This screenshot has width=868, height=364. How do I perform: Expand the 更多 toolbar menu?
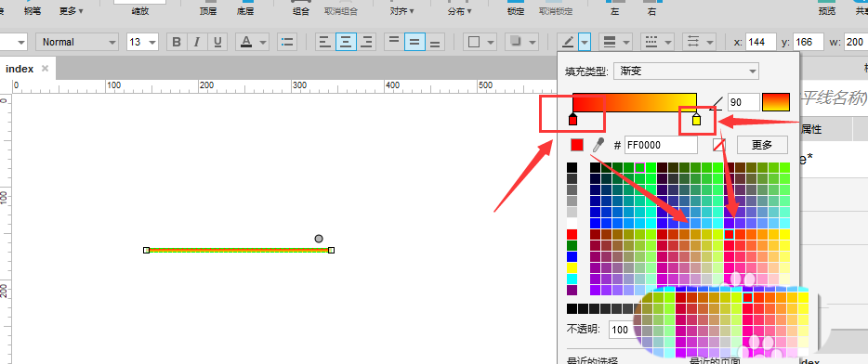pyautogui.click(x=72, y=11)
